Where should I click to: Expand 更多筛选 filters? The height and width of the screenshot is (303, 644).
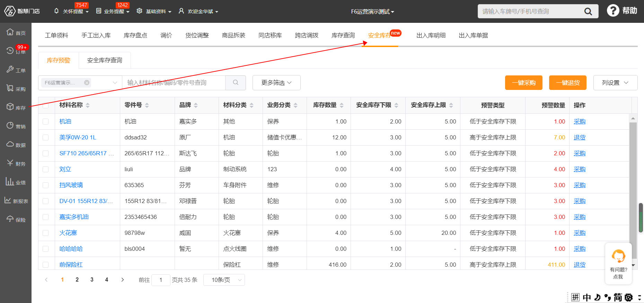point(276,83)
